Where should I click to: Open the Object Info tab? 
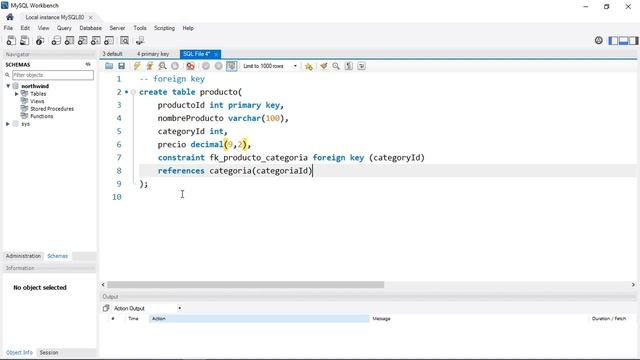coord(19,352)
